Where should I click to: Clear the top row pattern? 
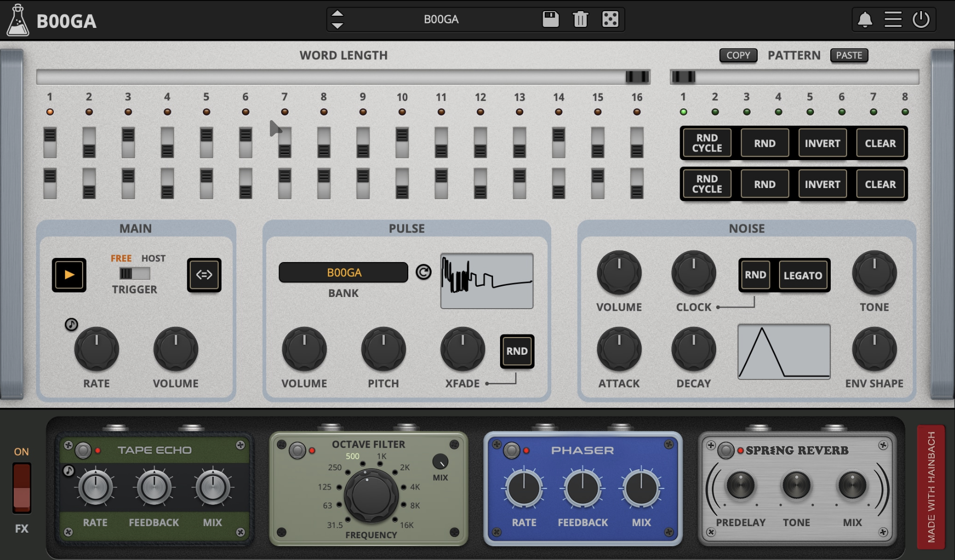pyautogui.click(x=880, y=143)
